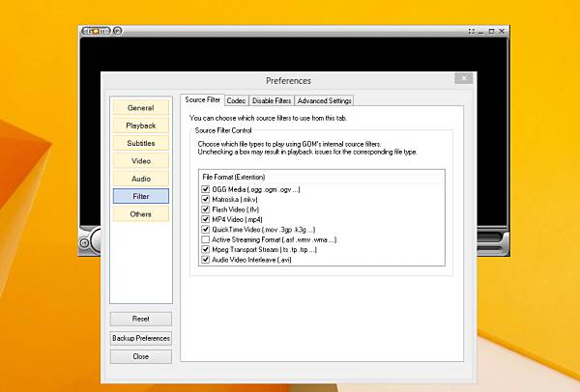This screenshot has height=392, width=580.
Task: Click the Source Filter Control group label
Action: click(x=223, y=130)
